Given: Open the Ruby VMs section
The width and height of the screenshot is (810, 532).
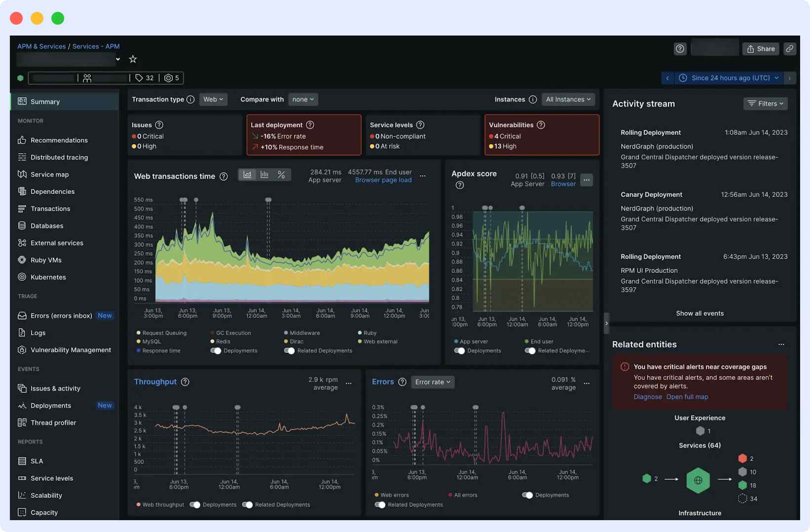Looking at the screenshot, I should (x=46, y=260).
